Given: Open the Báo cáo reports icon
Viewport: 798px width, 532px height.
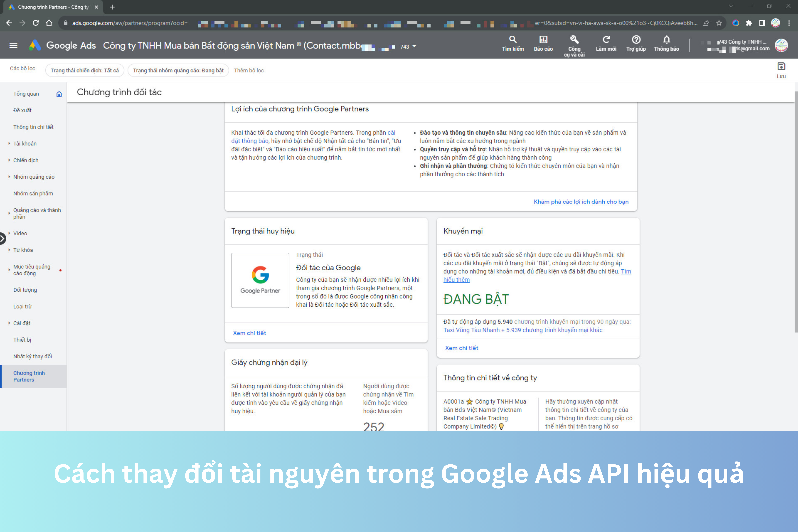Looking at the screenshot, I should coord(543,44).
